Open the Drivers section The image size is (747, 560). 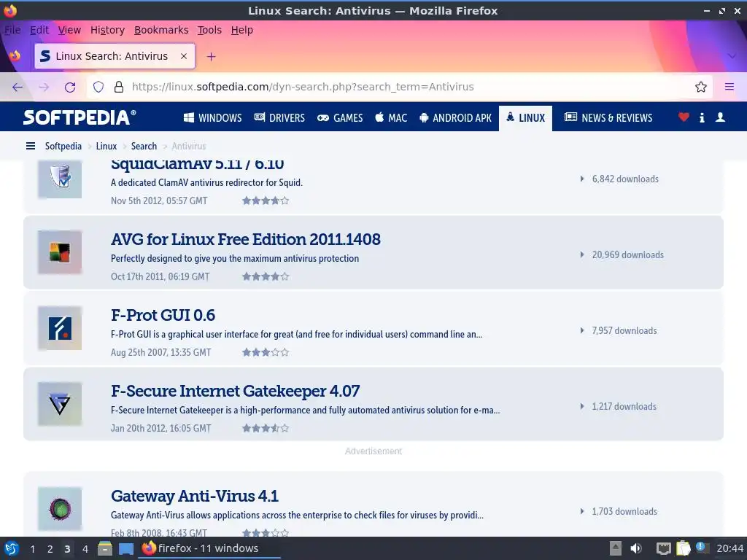coord(279,117)
